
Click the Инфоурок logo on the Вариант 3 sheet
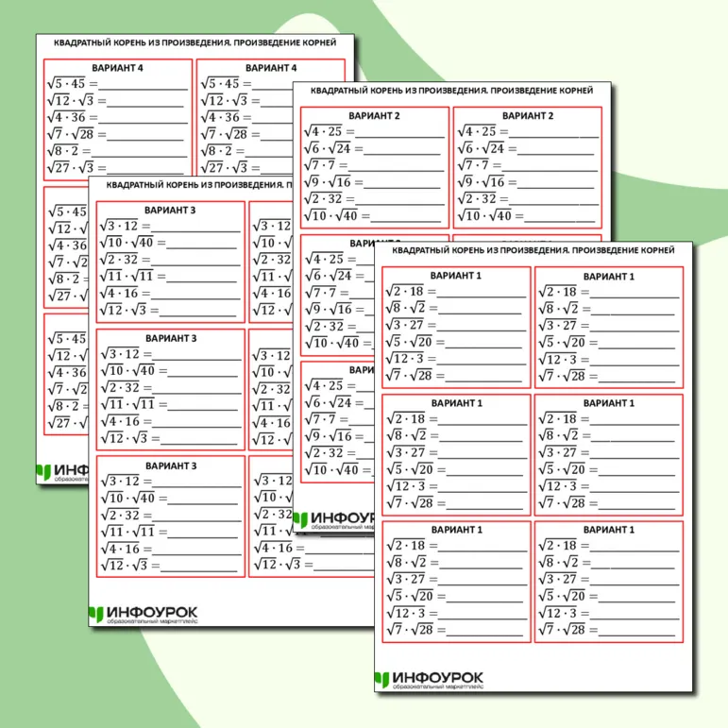(x=143, y=615)
